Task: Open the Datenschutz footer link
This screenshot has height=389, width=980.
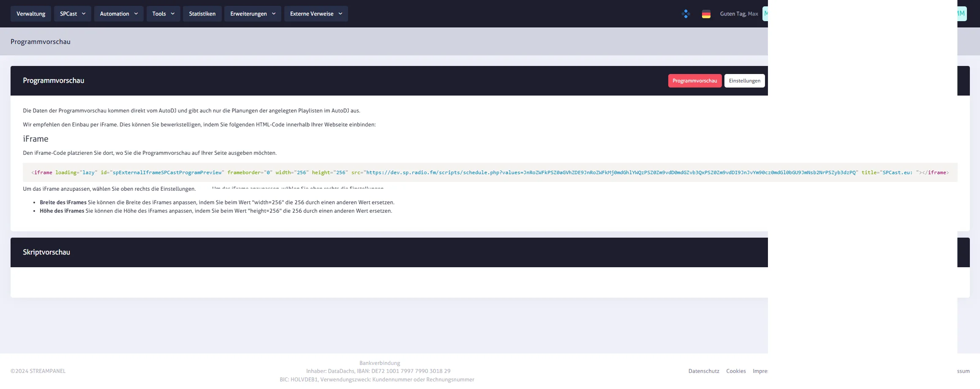Action: 704,371
